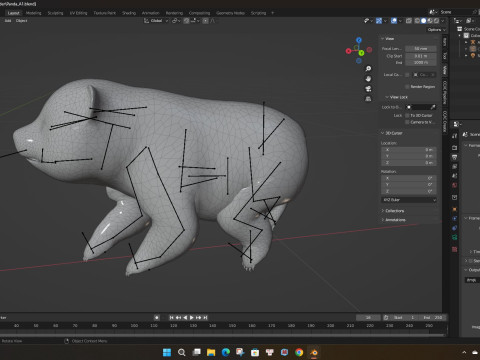The width and height of the screenshot is (480, 360).
Task: Switch to the Shading workspace tab
Action: [x=129, y=13]
